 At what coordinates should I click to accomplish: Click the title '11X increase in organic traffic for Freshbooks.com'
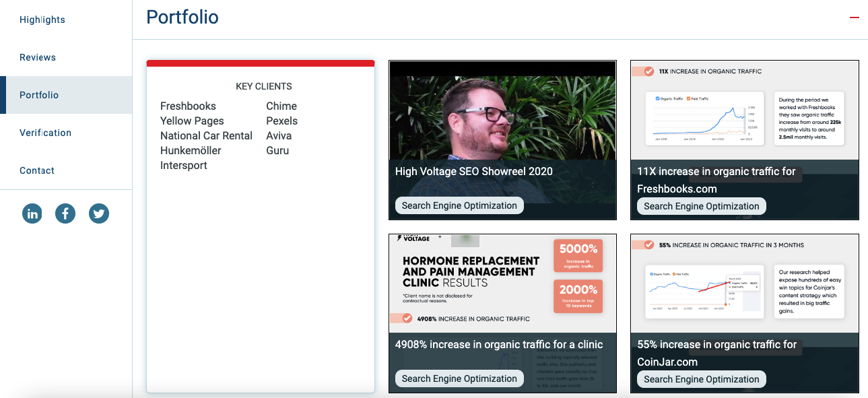pyautogui.click(x=716, y=180)
